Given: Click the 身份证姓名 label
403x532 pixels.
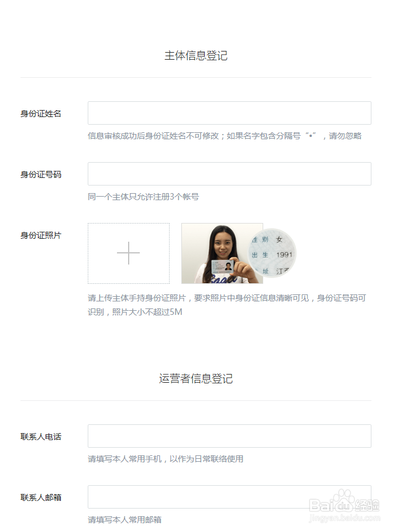Looking at the screenshot, I should tap(41, 114).
